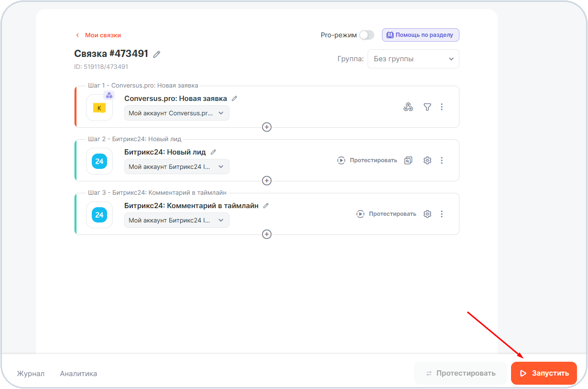Click the Битрикс24: Новый лид step title

[165, 152]
